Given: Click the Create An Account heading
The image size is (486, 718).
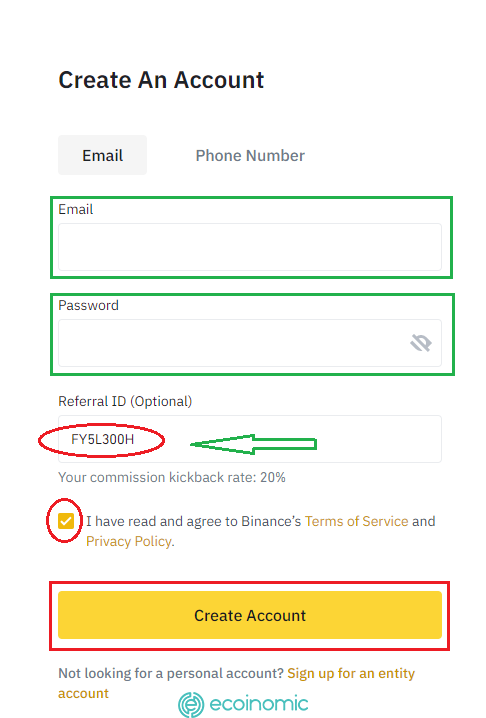Looking at the screenshot, I should point(161,81).
